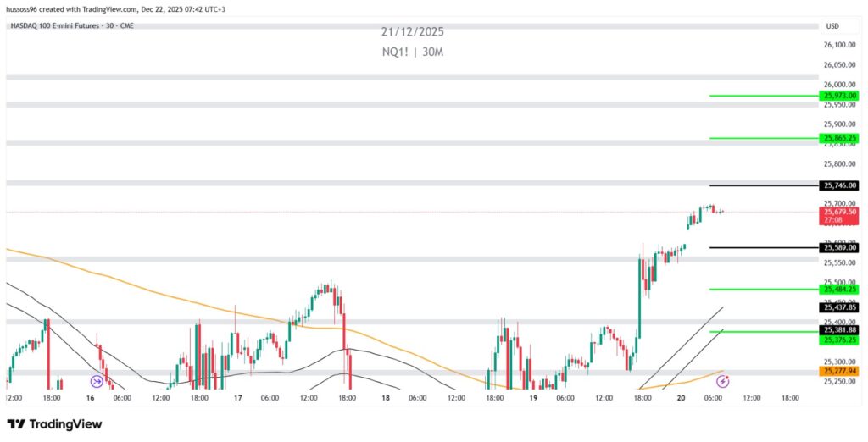Click the purple lightning bolt icon
The width and height of the screenshot is (868, 442).
723,382
